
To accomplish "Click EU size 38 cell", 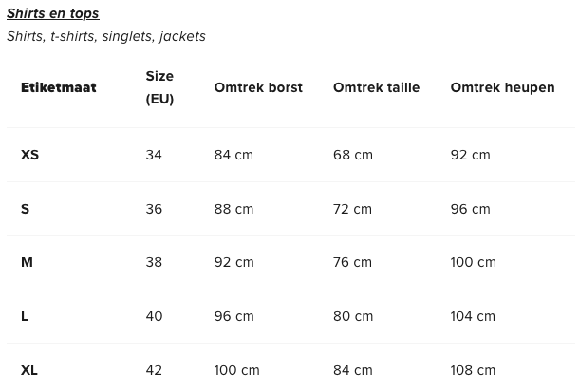I will click(154, 262).
